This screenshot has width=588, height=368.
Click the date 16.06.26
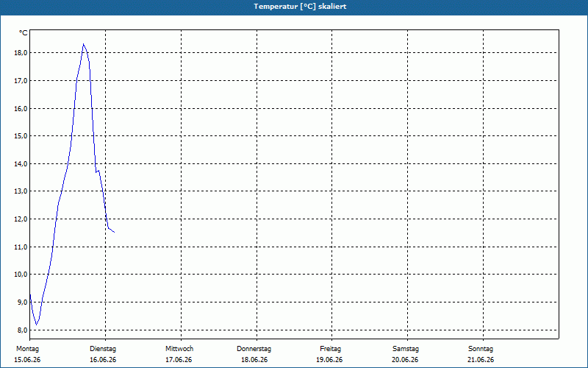[103, 360]
